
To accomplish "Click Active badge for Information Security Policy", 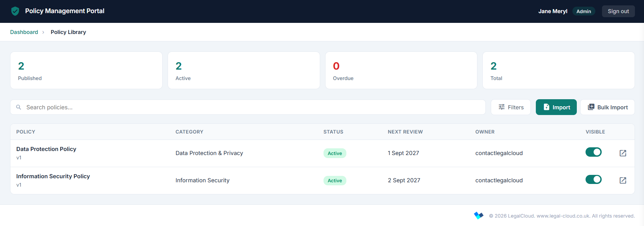I will click(335, 181).
